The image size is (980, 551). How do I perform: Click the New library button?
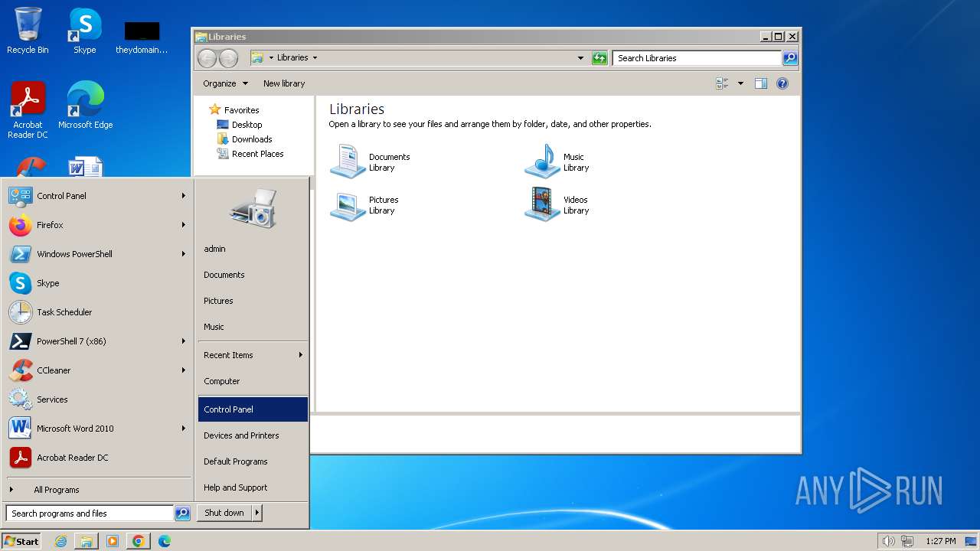284,83
